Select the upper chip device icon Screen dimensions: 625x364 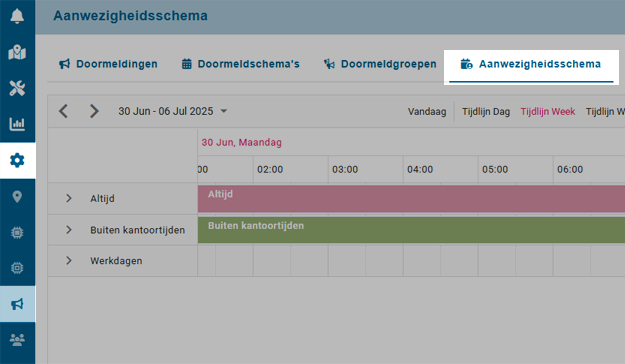(17, 232)
